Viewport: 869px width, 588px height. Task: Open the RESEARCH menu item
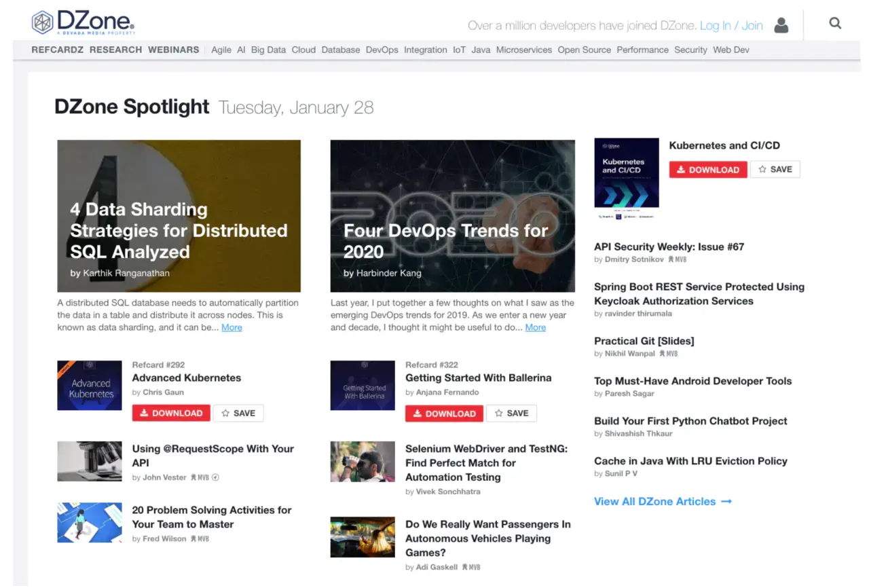116,50
